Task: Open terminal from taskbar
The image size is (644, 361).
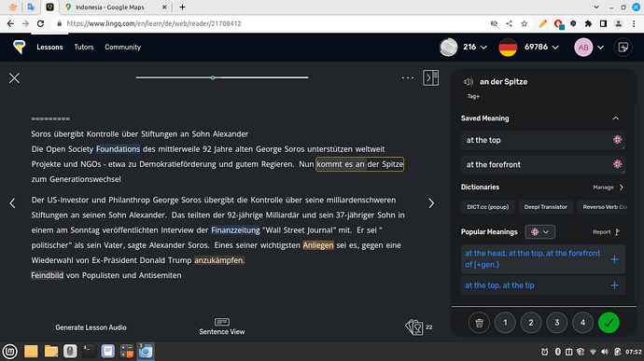Action: tap(89, 352)
